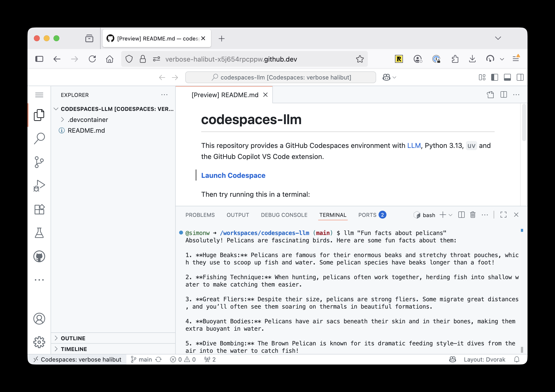Toggle the bottom panel layout button
Viewport: 555px width, 392px height.
click(507, 78)
